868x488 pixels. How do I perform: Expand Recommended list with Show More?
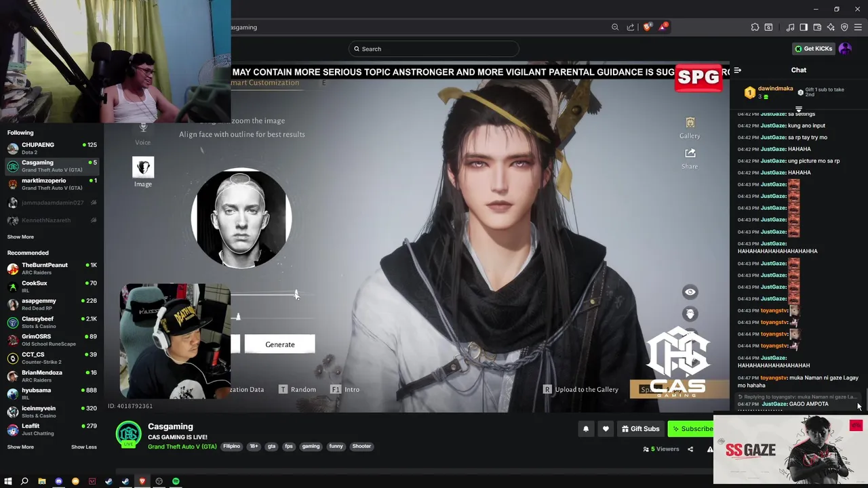20,447
